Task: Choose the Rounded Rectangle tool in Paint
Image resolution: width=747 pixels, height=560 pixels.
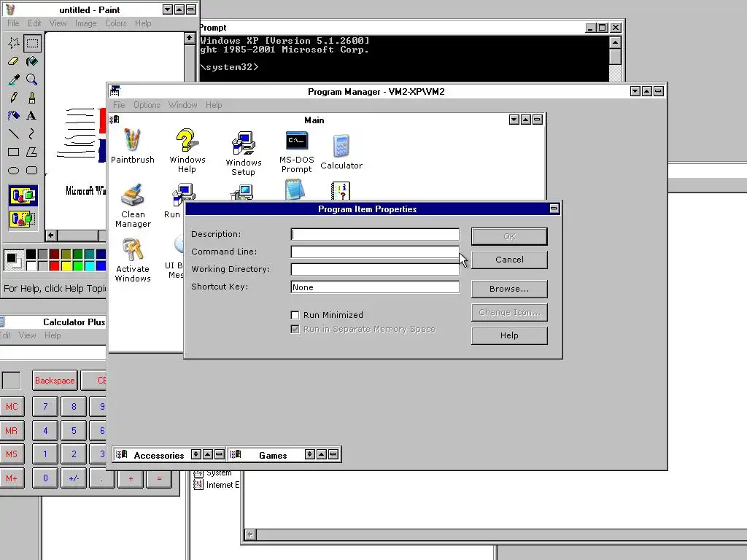Action: pyautogui.click(x=32, y=170)
